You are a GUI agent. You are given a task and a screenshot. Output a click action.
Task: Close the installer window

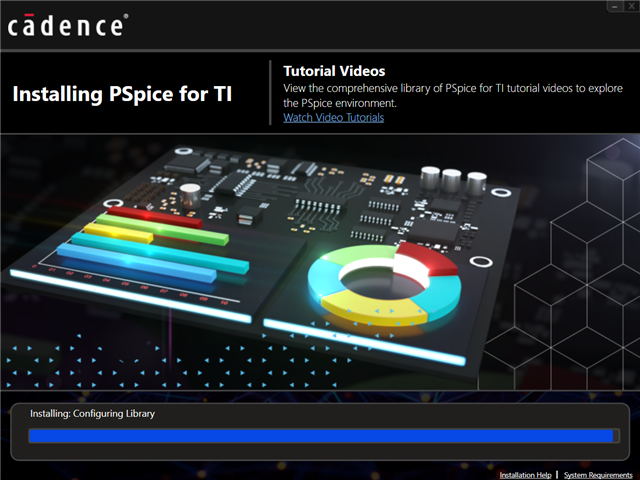pyautogui.click(x=631, y=6)
